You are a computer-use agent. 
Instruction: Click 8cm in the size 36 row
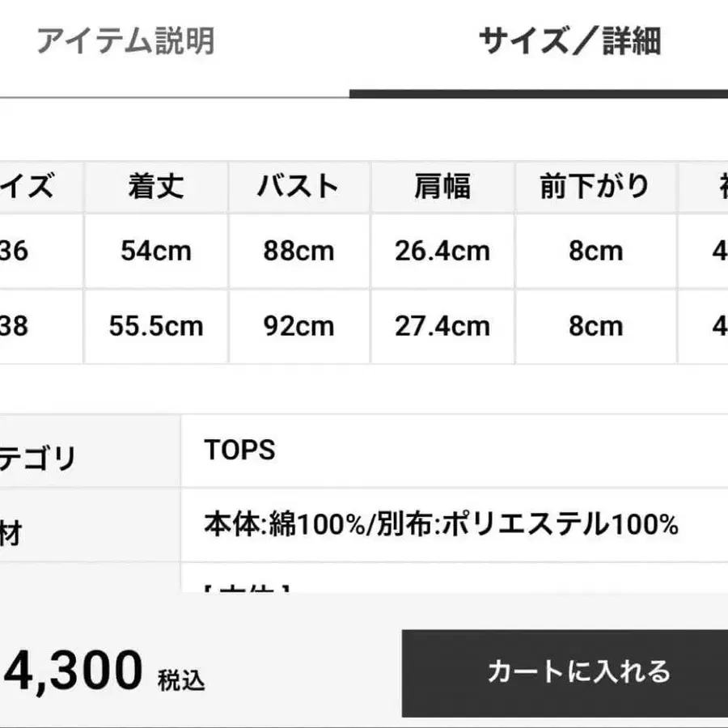[595, 251]
